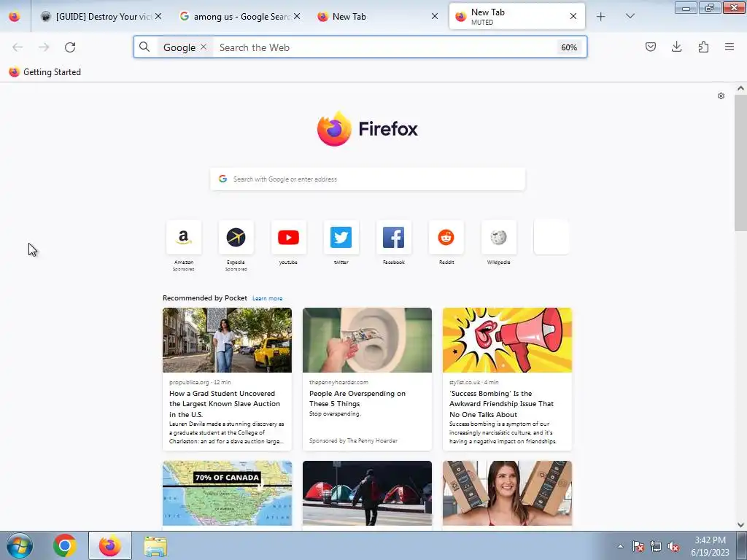The height and width of the screenshot is (560, 747).
Task: Switch to the GUIDE Destroy Your tab
Action: tap(97, 16)
